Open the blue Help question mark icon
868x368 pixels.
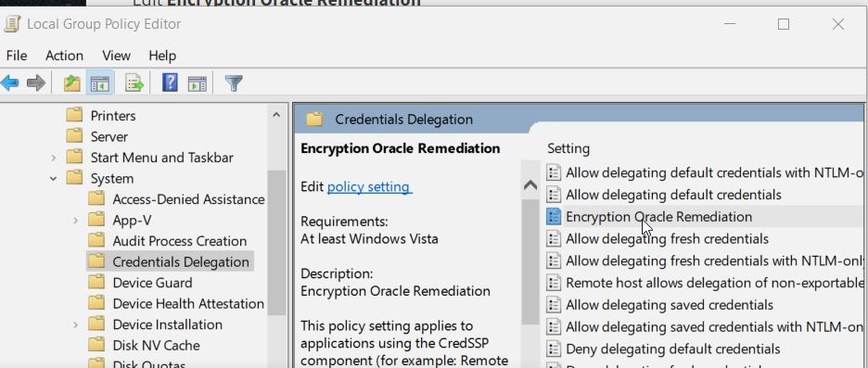[x=170, y=83]
